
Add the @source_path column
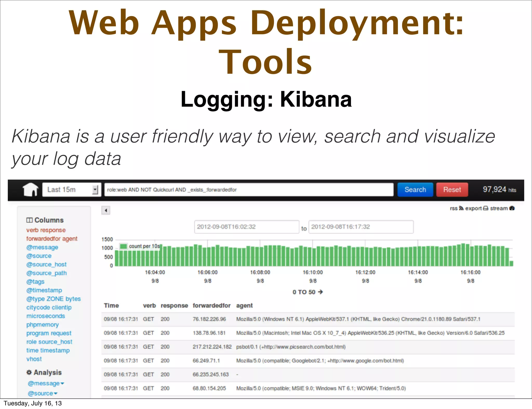[46, 273]
